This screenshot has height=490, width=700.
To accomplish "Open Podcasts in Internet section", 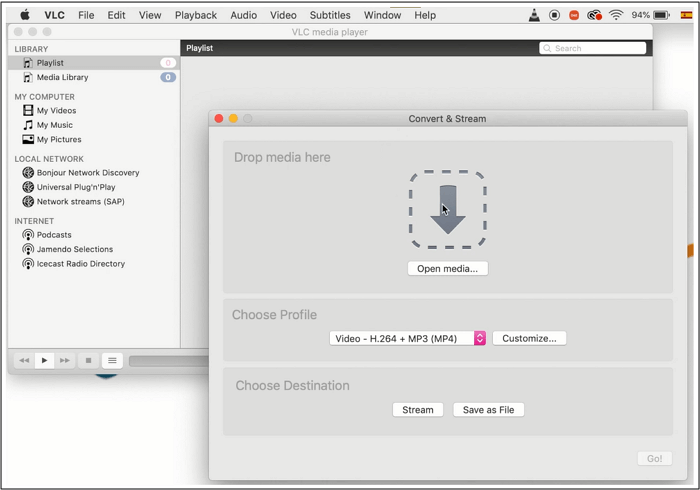I will tap(54, 235).
